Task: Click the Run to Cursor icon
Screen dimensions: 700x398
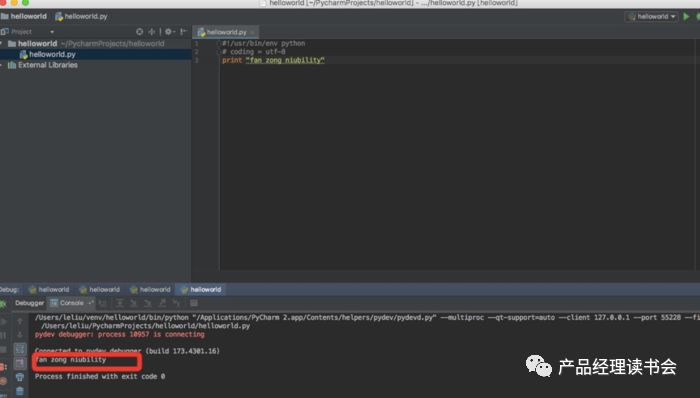Action: tap(176, 303)
